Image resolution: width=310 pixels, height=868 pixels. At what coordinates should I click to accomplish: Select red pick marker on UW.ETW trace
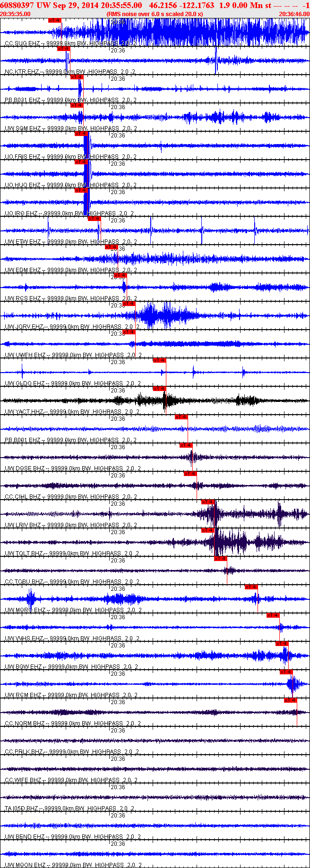tap(94, 219)
